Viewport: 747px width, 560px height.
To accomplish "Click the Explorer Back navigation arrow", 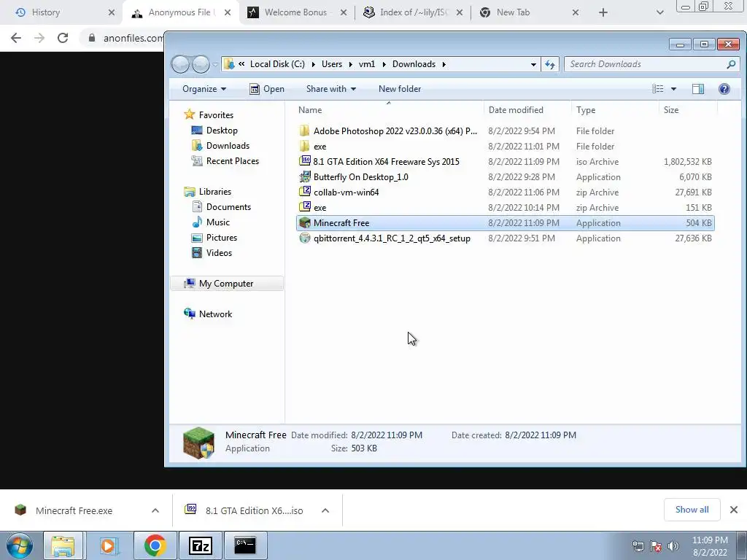I will point(181,64).
